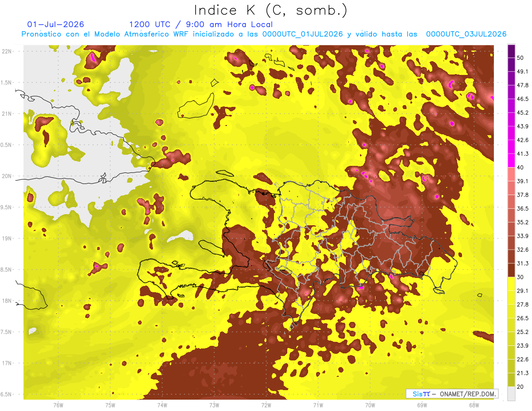Image resolution: width=532 pixels, height=411 pixels.
Task: Click the "76W" longitude axis label
Action: pyautogui.click(x=58, y=406)
